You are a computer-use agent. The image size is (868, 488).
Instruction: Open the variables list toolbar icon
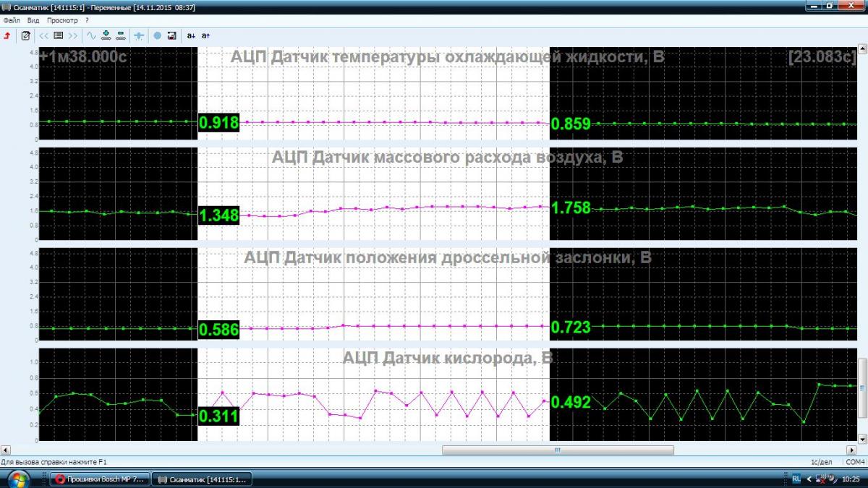point(59,35)
